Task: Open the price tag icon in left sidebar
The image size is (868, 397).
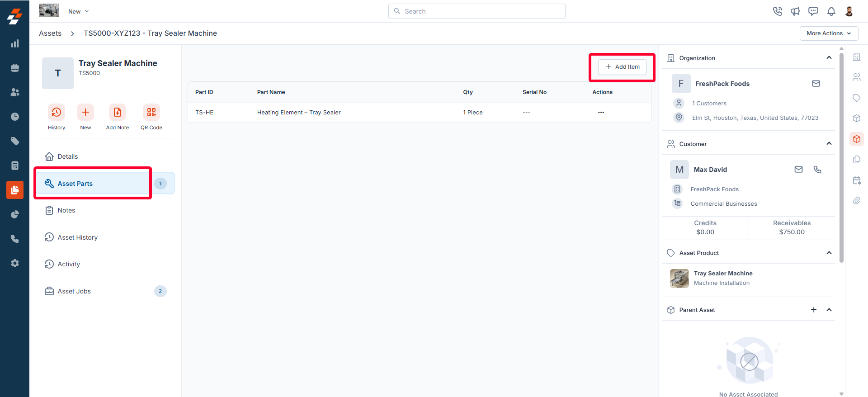Action: (15, 141)
